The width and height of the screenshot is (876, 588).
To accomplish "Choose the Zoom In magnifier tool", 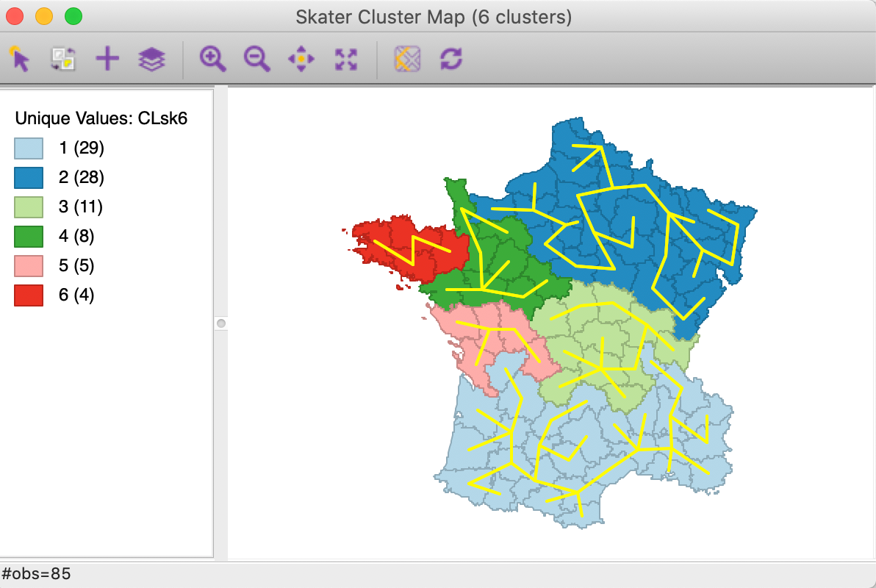I will pos(213,59).
